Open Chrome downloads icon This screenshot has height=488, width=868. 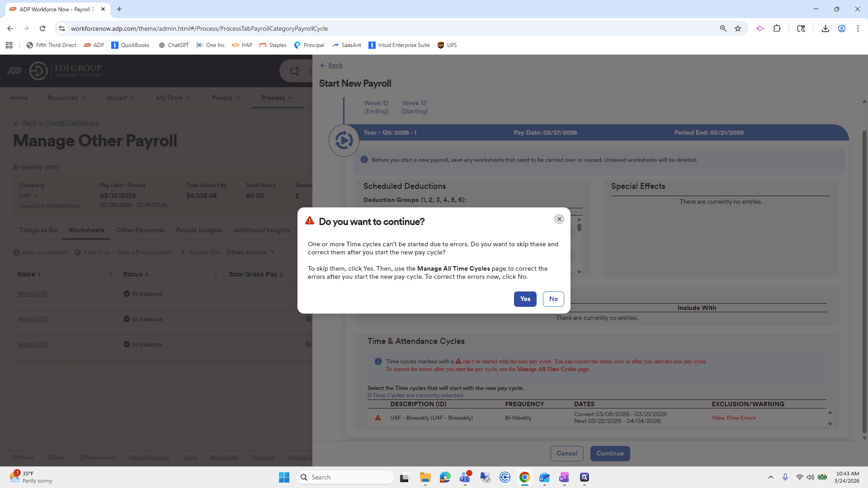(825, 28)
